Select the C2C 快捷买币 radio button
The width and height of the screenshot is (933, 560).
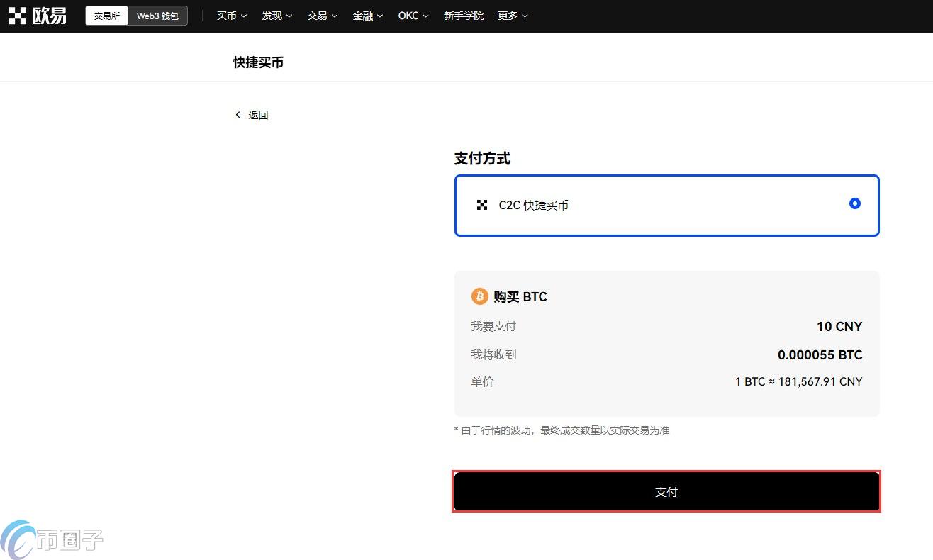pos(855,203)
